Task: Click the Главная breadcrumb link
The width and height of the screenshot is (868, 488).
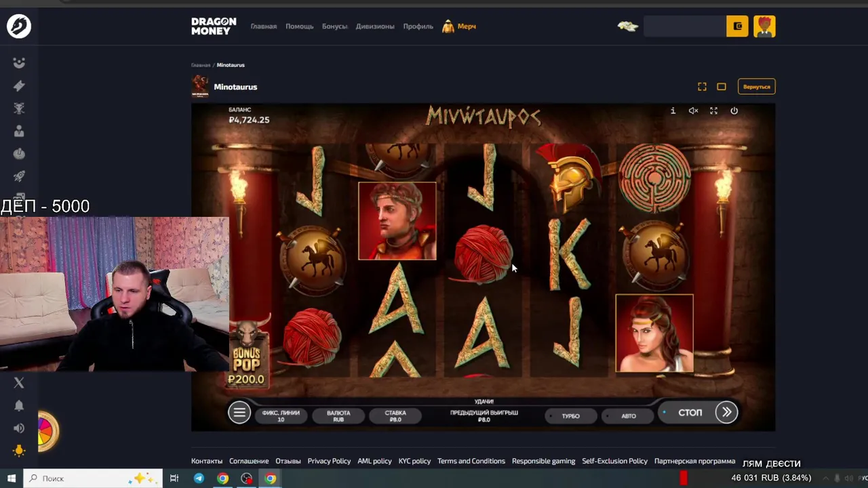Action: pos(200,65)
